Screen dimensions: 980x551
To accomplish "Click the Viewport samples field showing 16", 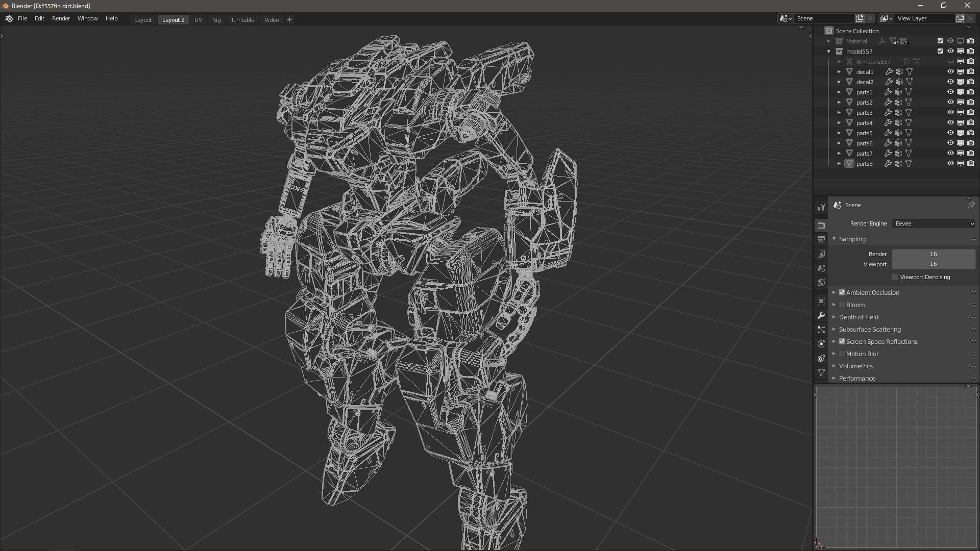I will tap(934, 264).
